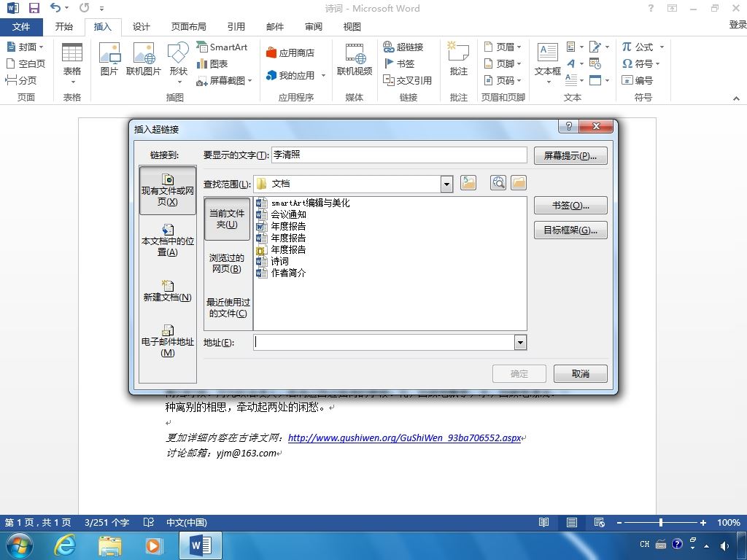Expand the Address (地址) dropdown arrow
Screen dimensions: 747x560
tap(520, 343)
